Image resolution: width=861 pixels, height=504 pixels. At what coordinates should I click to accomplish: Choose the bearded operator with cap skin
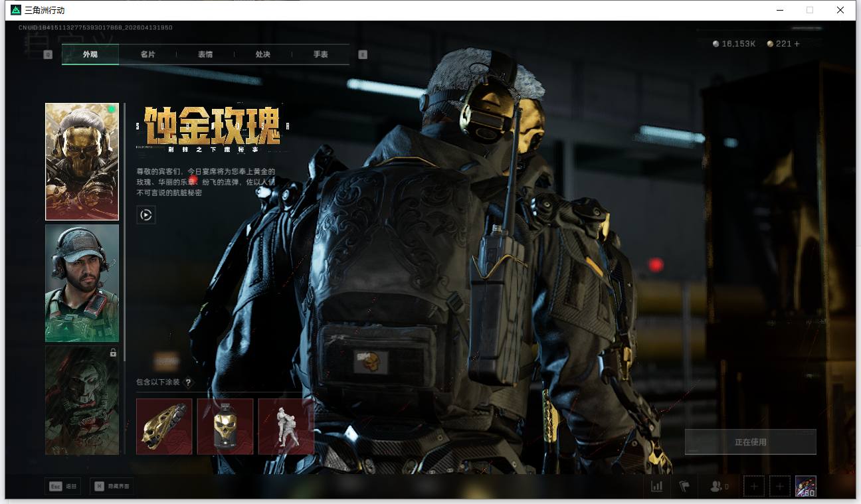(82, 283)
